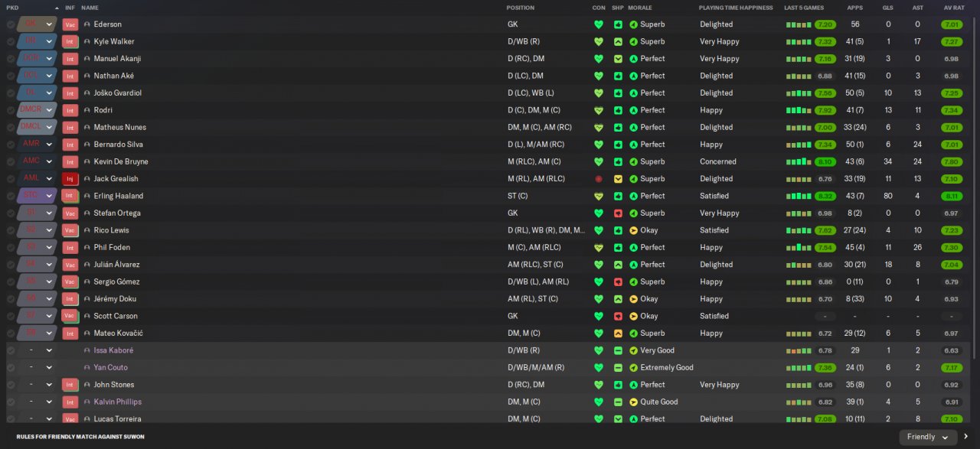
Task: Open Kalvin Phillips's player profile
Action: point(118,402)
